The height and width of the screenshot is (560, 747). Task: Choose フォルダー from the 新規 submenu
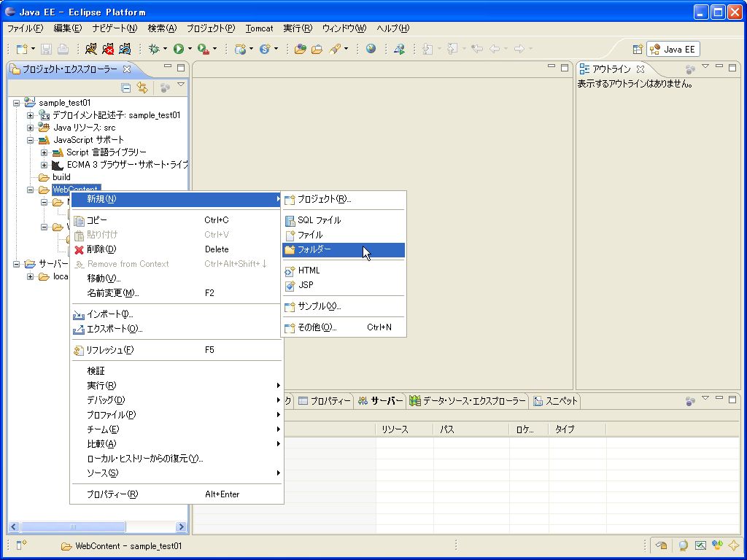click(x=344, y=249)
